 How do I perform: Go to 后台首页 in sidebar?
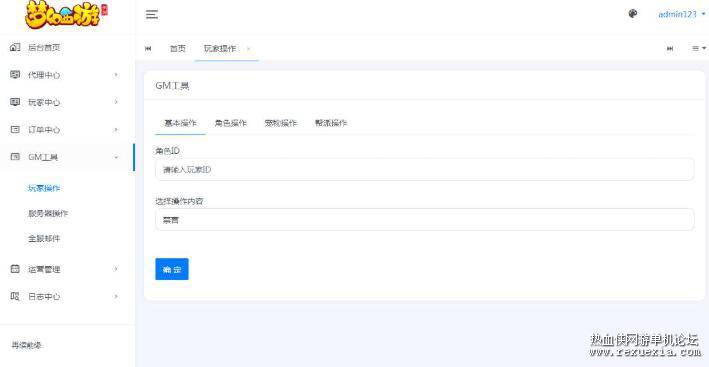coord(44,47)
